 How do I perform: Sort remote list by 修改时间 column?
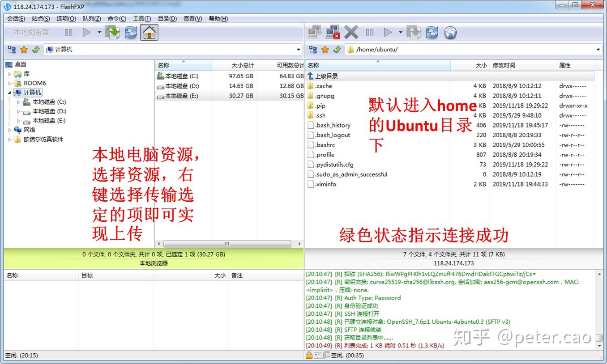pos(522,65)
